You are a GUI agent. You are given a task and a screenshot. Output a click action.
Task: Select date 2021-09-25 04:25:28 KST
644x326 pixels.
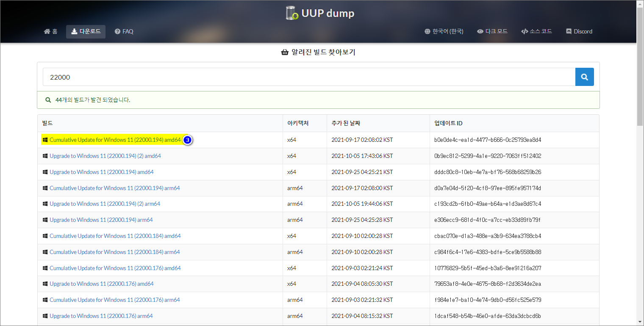(362, 220)
